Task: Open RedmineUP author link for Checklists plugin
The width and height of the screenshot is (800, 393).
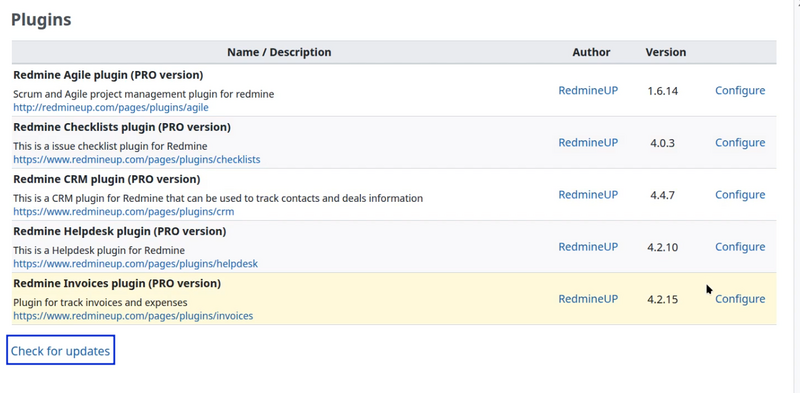Action: click(588, 142)
